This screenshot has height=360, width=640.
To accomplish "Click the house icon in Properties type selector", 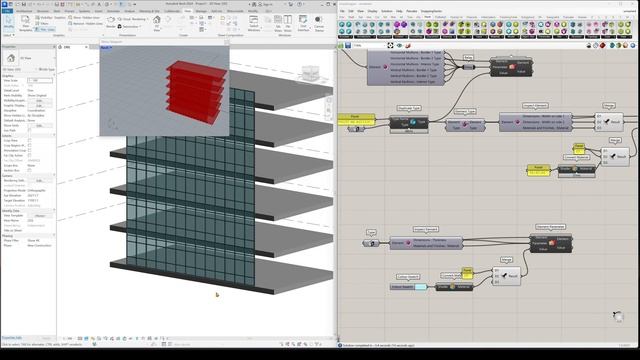I will pos(11,58).
